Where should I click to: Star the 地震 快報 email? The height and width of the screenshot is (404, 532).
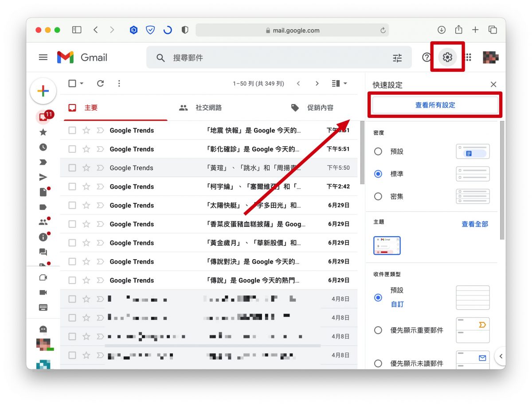point(86,130)
